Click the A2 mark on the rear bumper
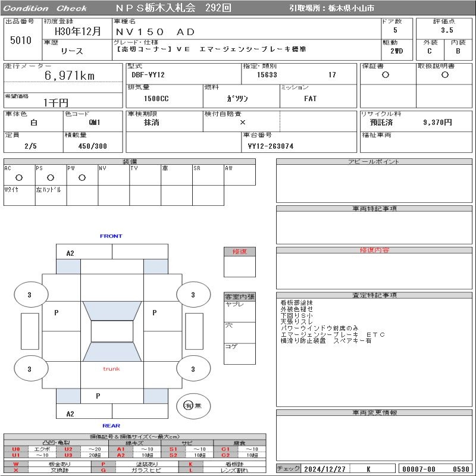The height and width of the screenshot is (476, 476). pyautogui.click(x=70, y=414)
